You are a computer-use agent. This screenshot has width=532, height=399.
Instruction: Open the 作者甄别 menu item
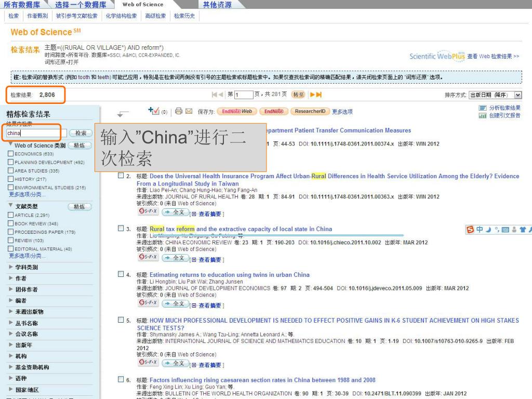pos(37,16)
